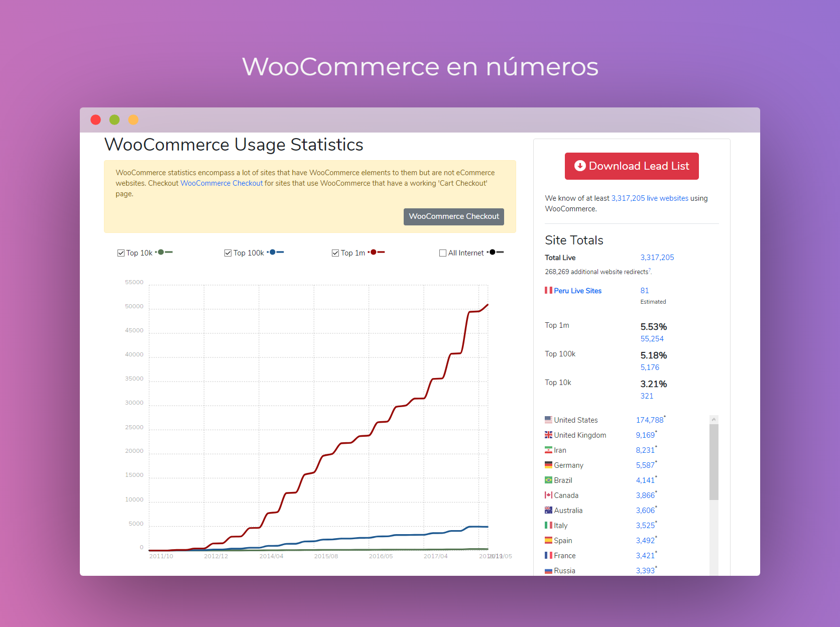
Task: Click the 5.18% Top 100k percentage
Action: click(x=653, y=355)
